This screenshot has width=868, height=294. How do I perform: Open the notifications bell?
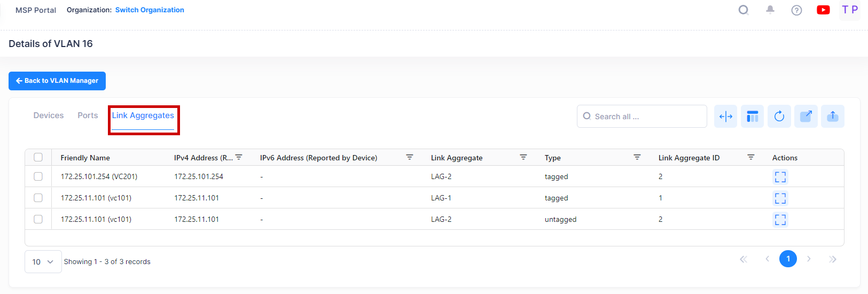770,10
